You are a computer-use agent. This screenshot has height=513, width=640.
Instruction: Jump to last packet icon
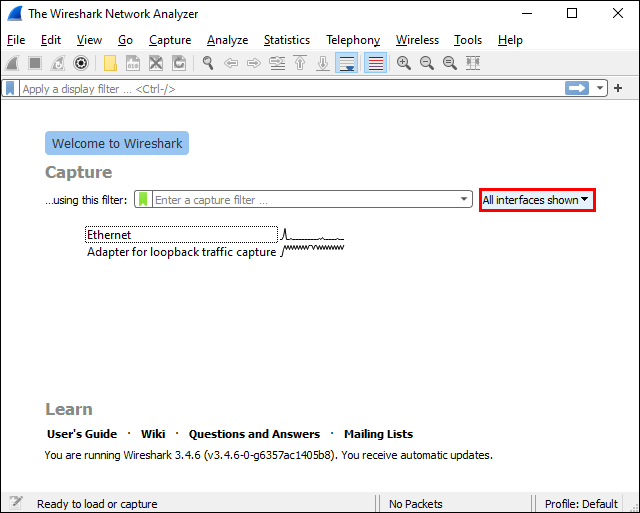click(323, 63)
